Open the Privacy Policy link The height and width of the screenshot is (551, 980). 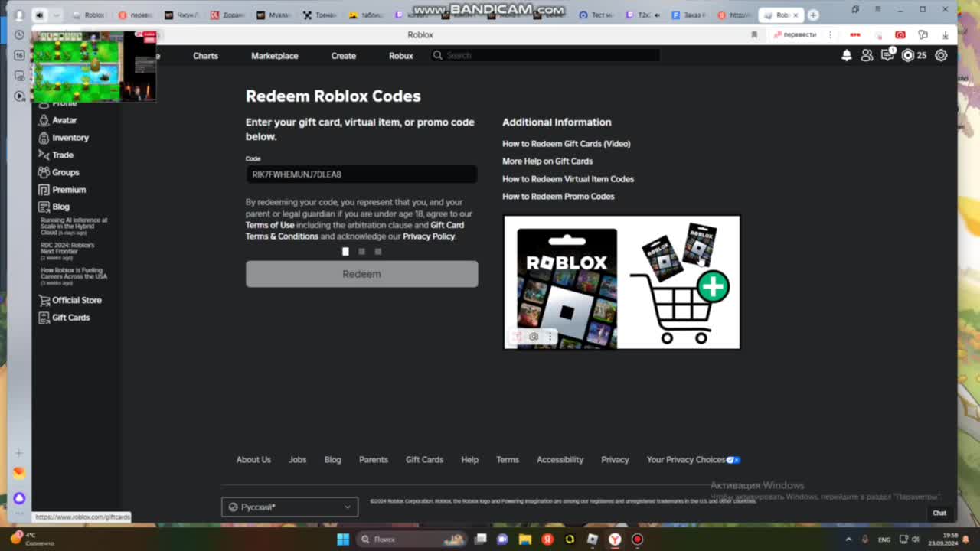tap(429, 236)
